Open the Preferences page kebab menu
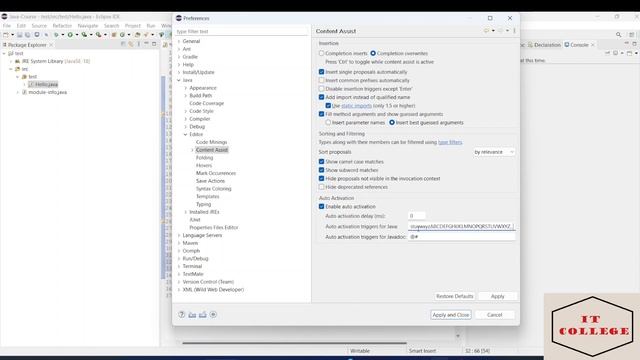 (514, 31)
